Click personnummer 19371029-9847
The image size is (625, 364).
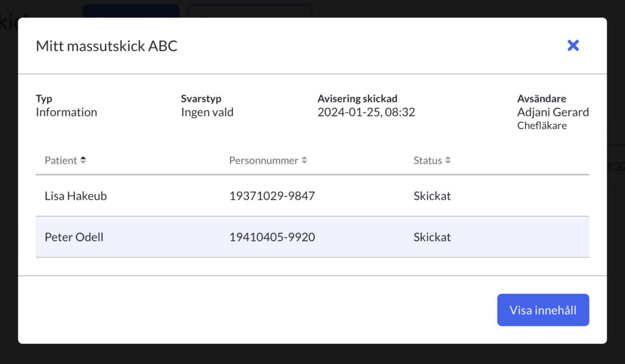[272, 196]
